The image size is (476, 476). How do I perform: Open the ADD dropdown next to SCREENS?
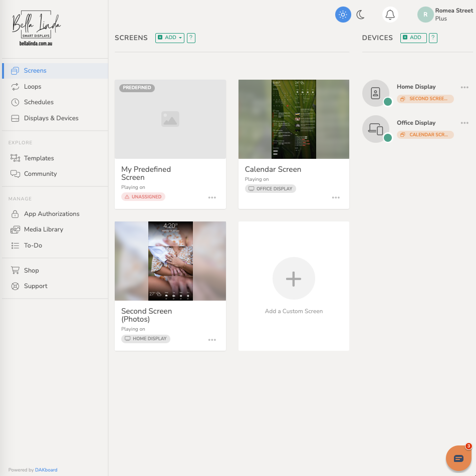(x=169, y=38)
